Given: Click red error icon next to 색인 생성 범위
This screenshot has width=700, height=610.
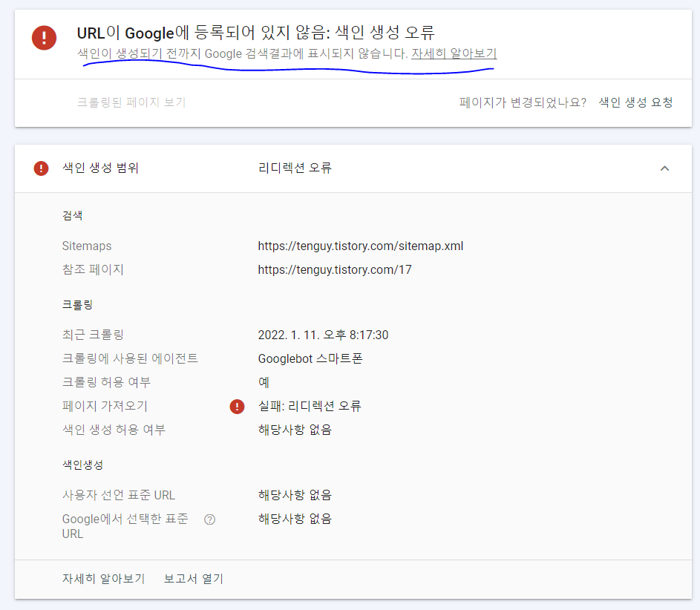Looking at the screenshot, I should point(41,168).
